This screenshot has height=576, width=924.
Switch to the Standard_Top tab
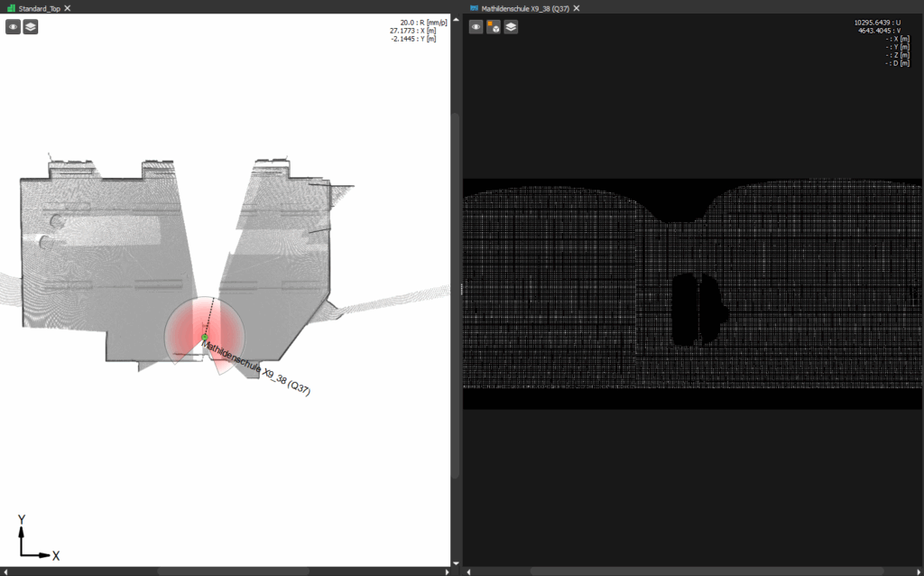click(38, 7)
